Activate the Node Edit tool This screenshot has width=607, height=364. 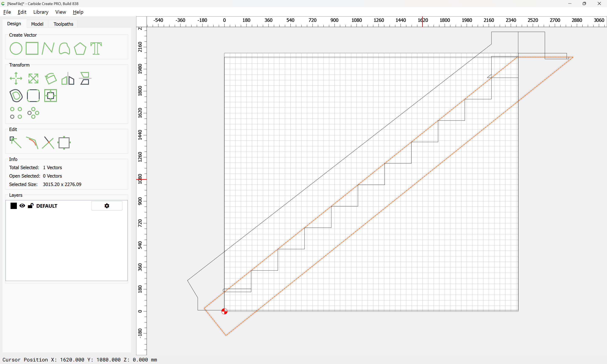pos(15,143)
